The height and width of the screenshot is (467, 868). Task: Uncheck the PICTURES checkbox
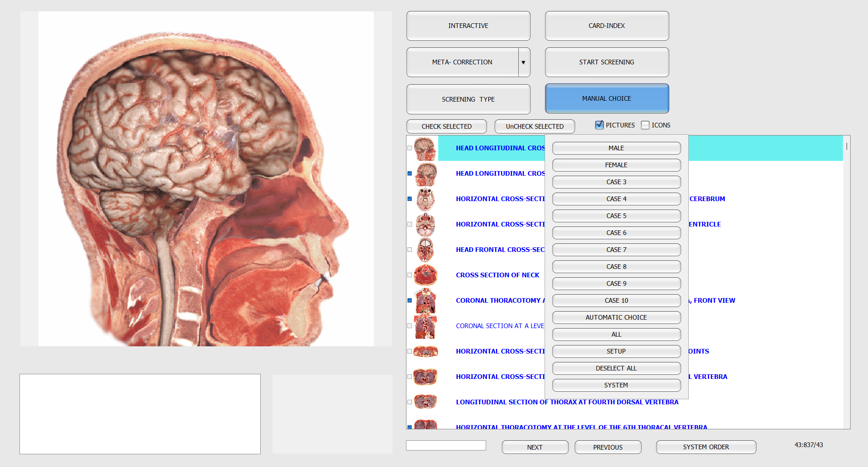[x=599, y=125]
